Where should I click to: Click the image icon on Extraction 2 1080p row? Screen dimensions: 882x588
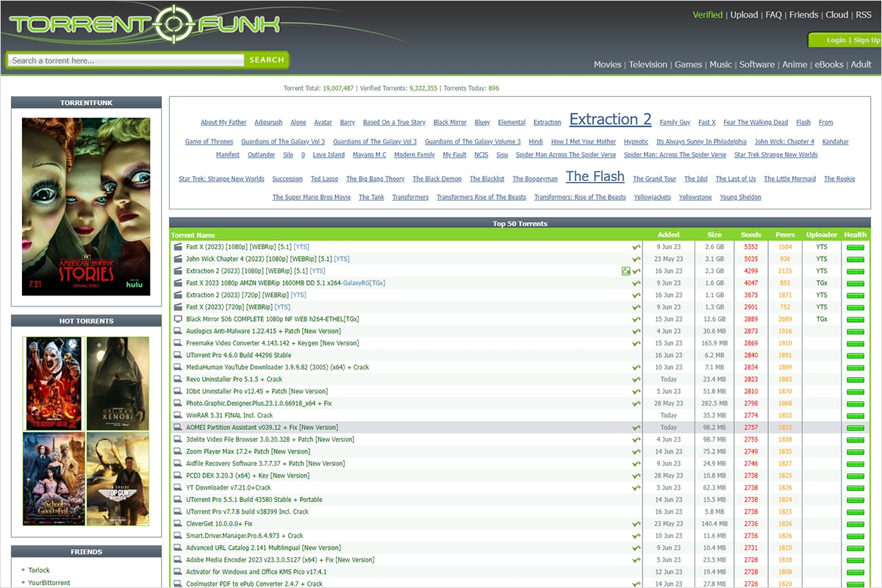pyautogui.click(x=625, y=271)
